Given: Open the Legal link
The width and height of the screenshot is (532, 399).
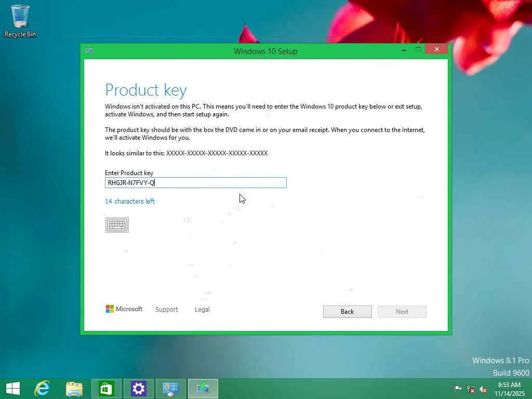Looking at the screenshot, I should [x=202, y=310].
